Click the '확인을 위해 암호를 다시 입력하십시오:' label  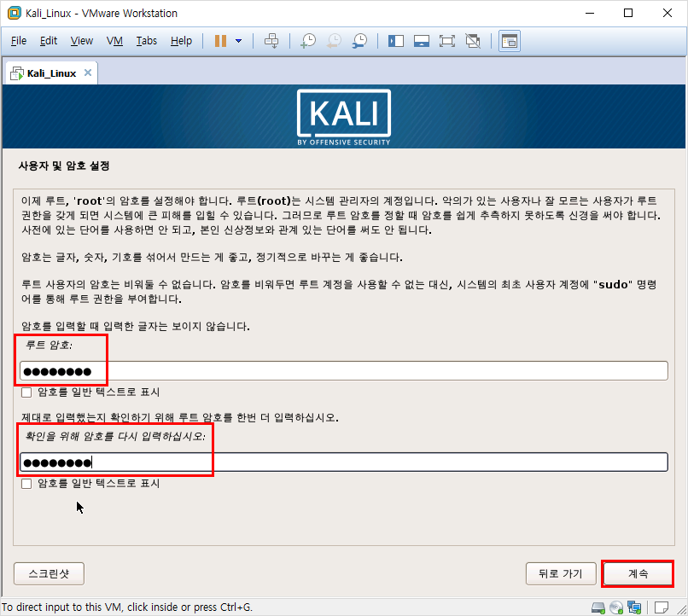coord(115,436)
